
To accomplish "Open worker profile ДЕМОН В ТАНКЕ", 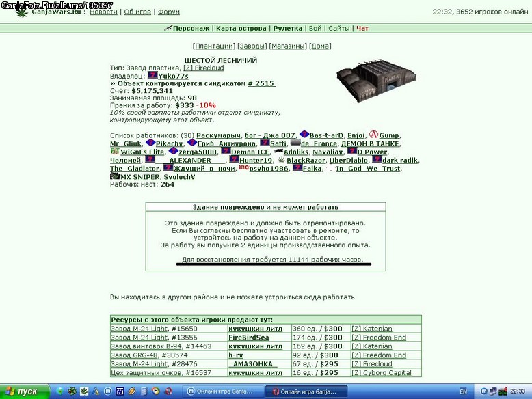I will coord(370,143).
